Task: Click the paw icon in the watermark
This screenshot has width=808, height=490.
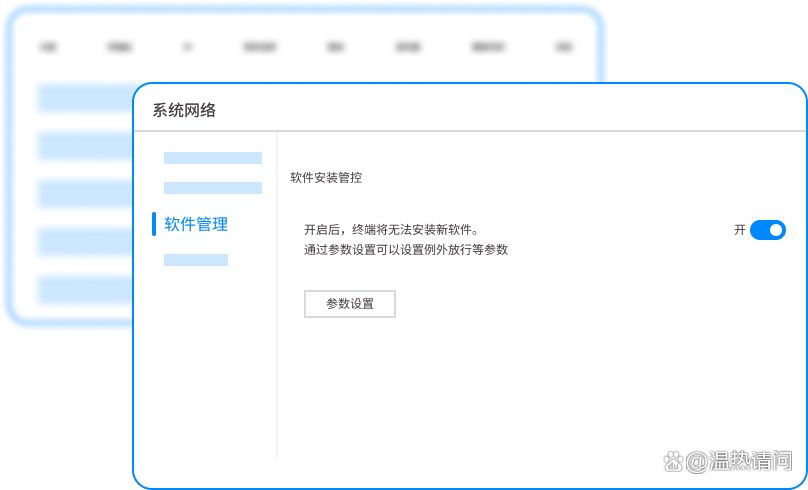Action: (x=673, y=461)
